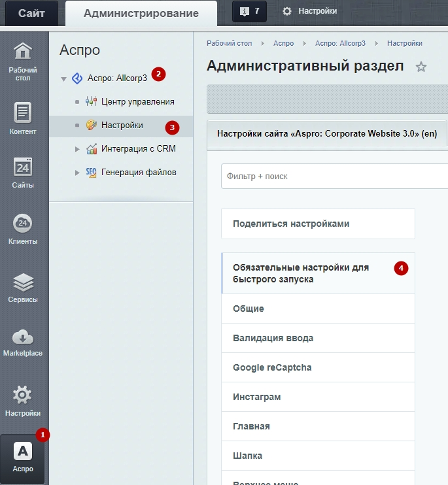This screenshot has height=485, width=448.
Task: Add page to favorites with star icon
Action: (421, 67)
